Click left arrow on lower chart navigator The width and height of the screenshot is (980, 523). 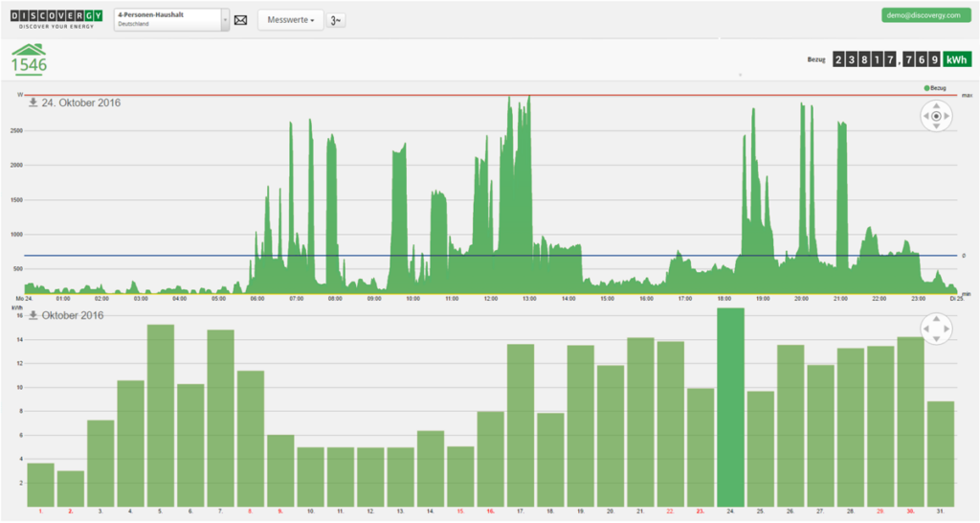click(925, 330)
